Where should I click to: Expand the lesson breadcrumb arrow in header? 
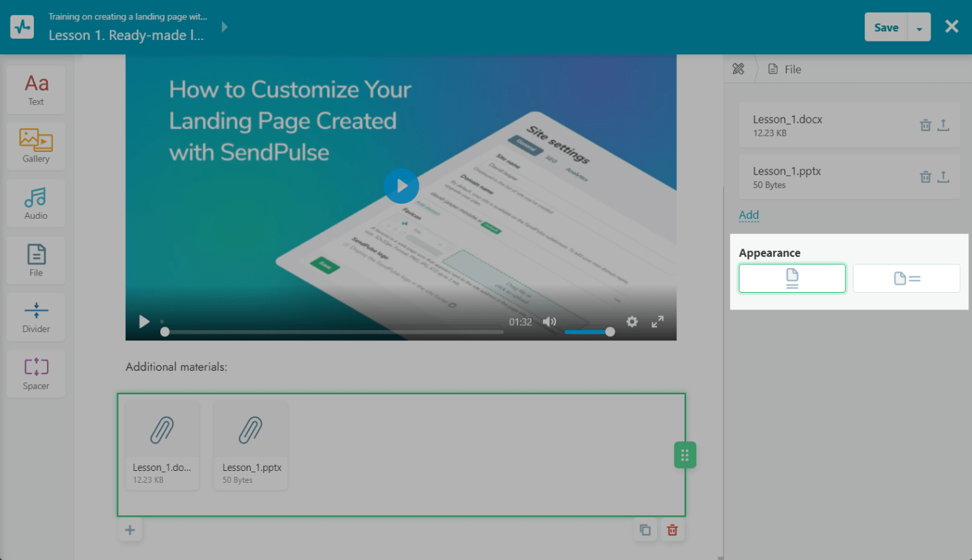click(x=225, y=27)
